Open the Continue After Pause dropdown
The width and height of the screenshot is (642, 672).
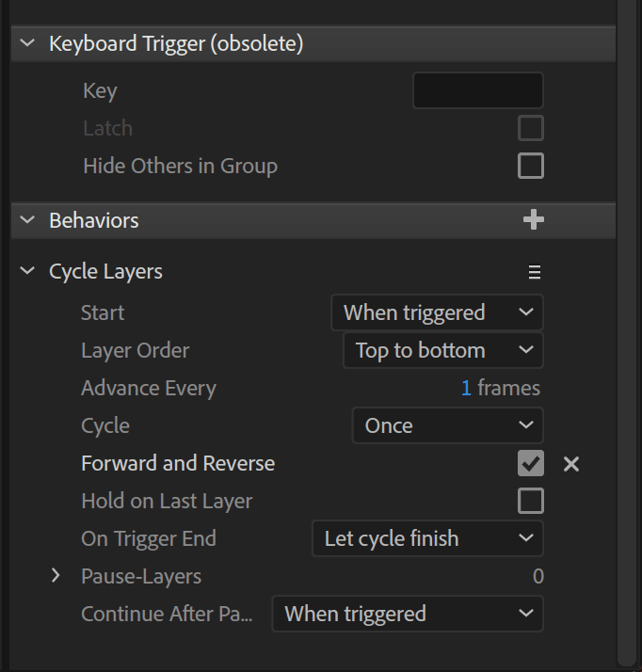point(408,614)
